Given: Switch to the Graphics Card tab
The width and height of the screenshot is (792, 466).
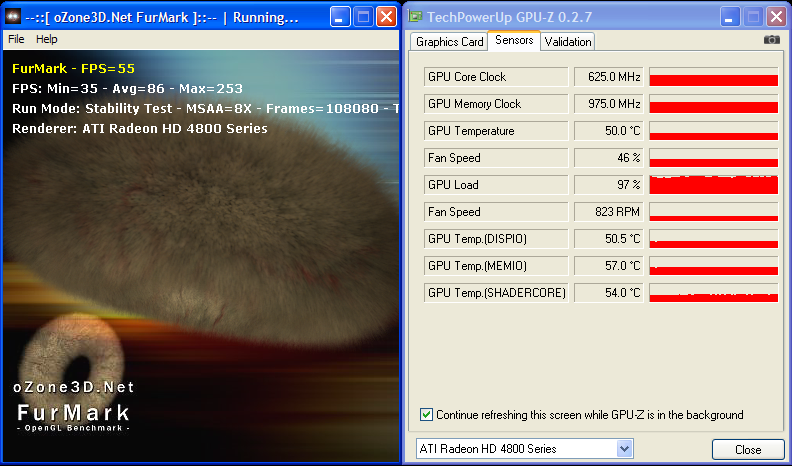Looking at the screenshot, I should (x=450, y=42).
